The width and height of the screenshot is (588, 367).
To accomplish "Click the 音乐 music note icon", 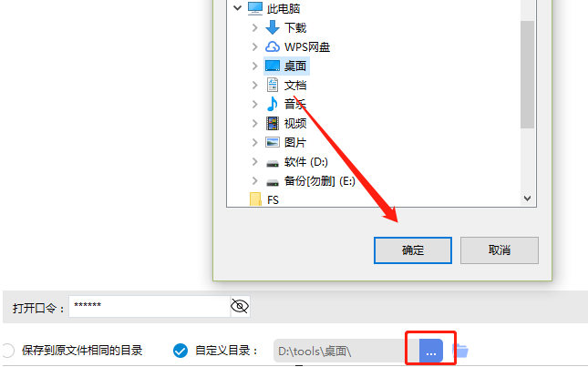I will tap(273, 104).
